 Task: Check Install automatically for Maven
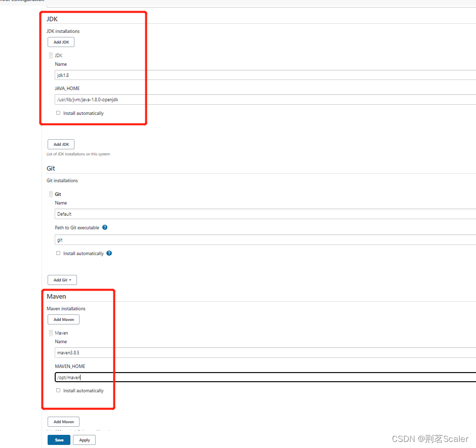(58, 391)
